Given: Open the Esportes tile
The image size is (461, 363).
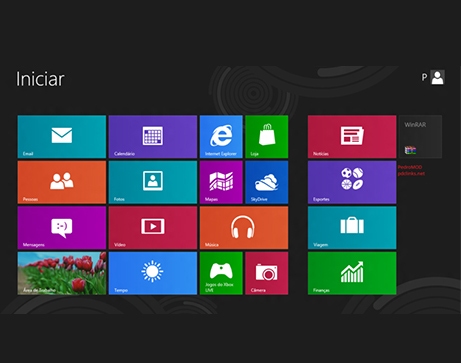Looking at the screenshot, I should point(352,182).
